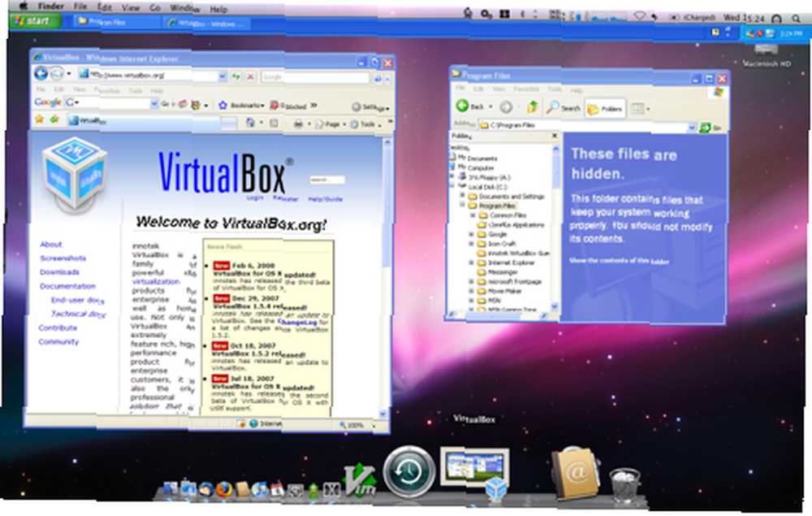This screenshot has width=812, height=516.
Task: Click the red Stop icon in Internet Explorer
Action: tap(251, 76)
